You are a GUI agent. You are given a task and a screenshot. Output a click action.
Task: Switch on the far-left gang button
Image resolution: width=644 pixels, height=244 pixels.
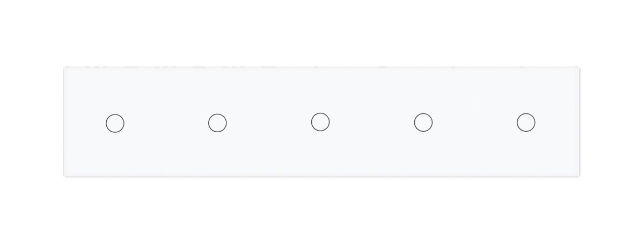click(115, 123)
